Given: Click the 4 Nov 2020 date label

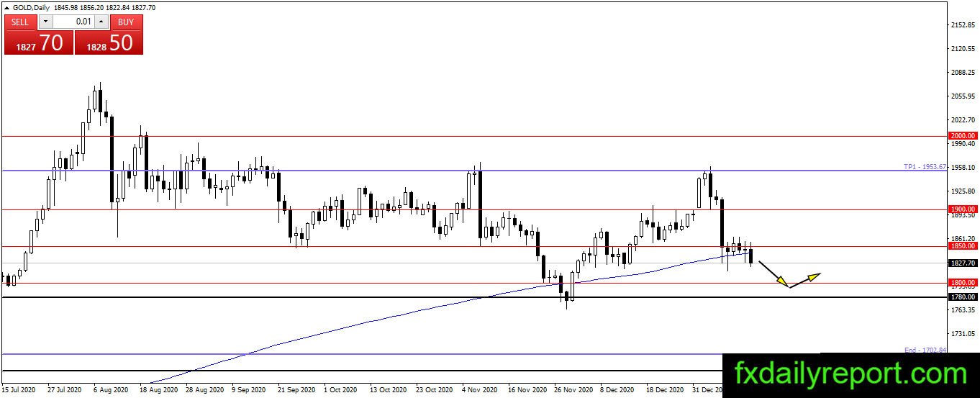Looking at the screenshot, I should pos(478,390).
